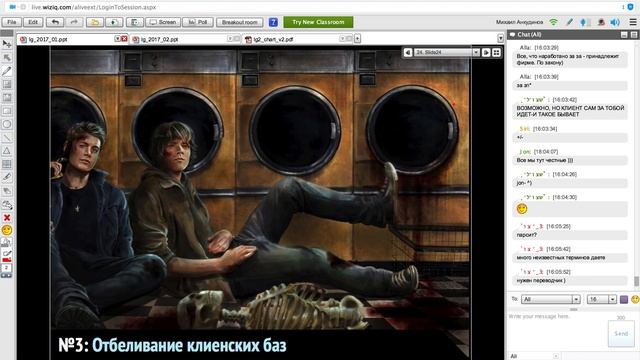The height and width of the screenshot is (360, 640).
Task: Select the highlighter tool
Action: (x=7, y=177)
